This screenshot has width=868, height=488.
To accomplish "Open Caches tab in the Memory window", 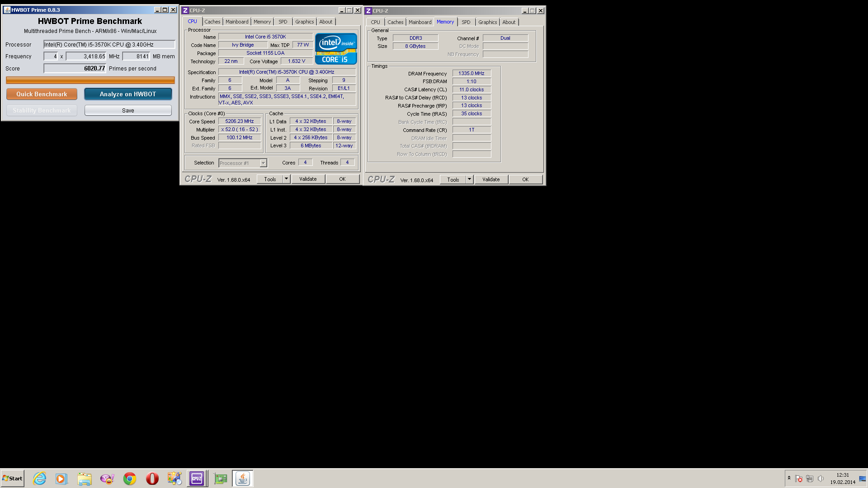I will 395,22.
